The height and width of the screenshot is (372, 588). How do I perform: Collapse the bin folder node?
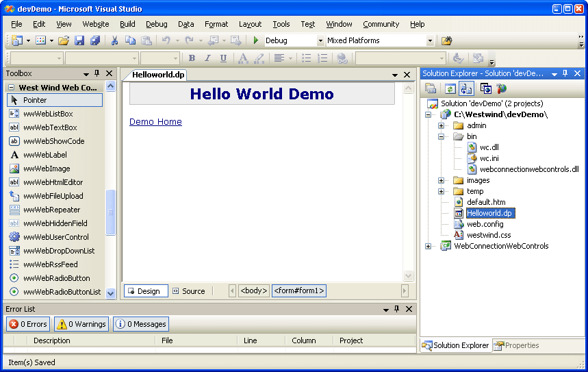tap(441, 136)
